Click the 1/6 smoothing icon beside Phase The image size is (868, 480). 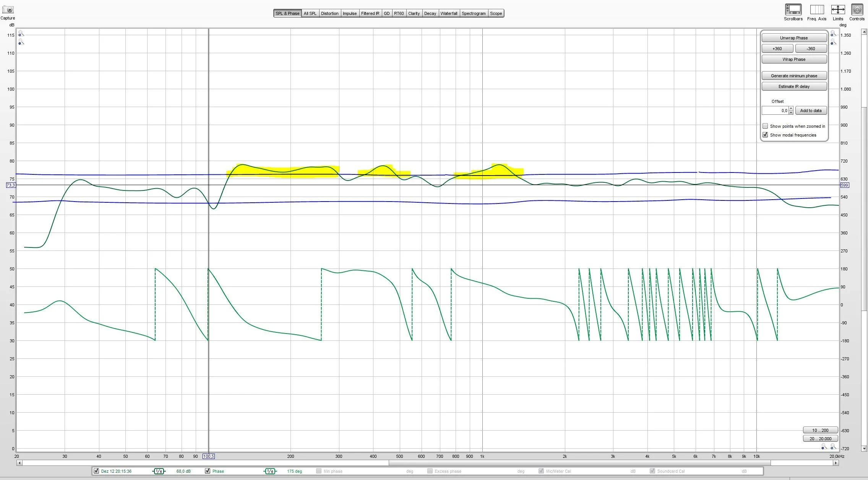click(x=270, y=471)
